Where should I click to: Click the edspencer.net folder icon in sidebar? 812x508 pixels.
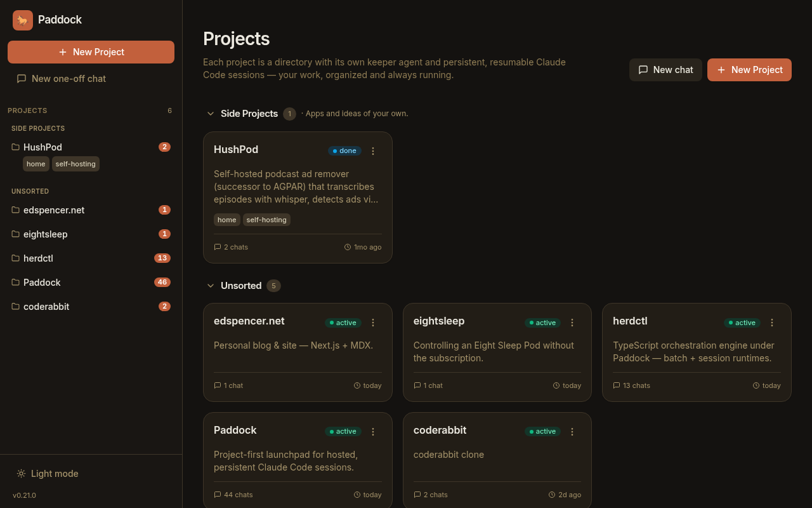click(15, 210)
